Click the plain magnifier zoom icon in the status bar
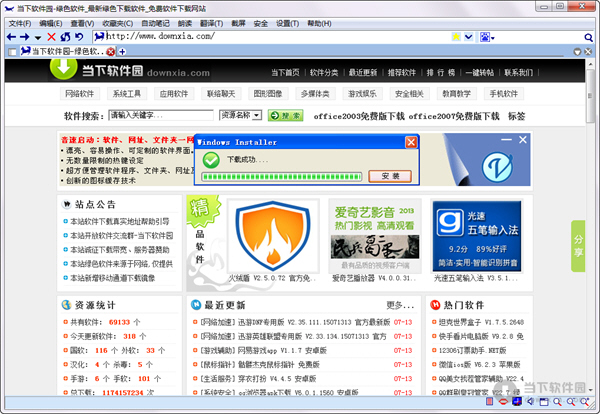The height and width of the screenshot is (414, 600). pyautogui.click(x=557, y=402)
